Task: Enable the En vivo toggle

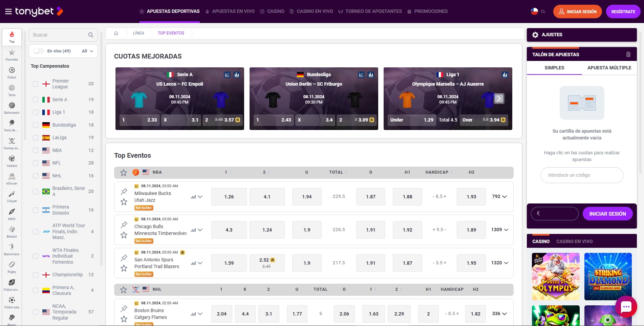Action: (x=38, y=51)
